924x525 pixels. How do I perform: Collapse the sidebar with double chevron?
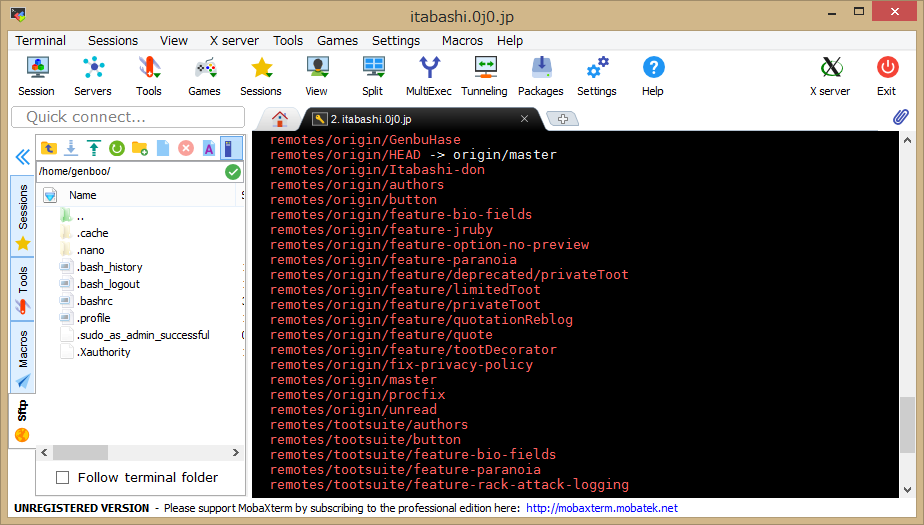(22, 157)
